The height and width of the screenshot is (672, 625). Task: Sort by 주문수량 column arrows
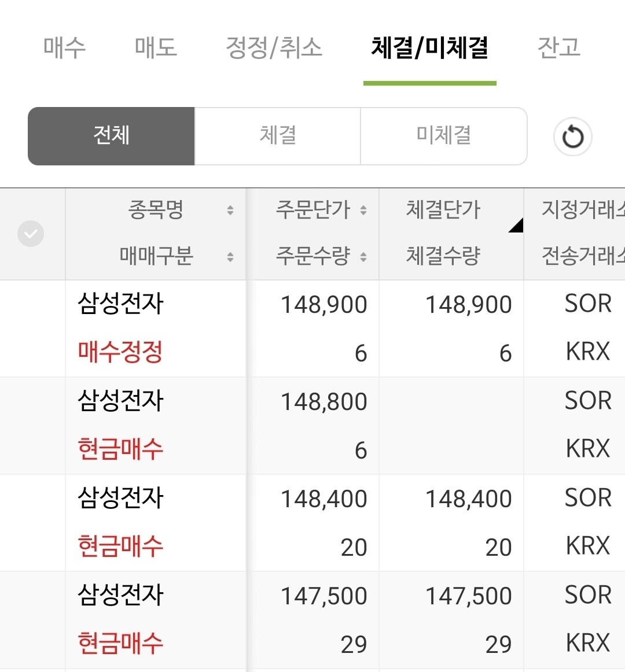point(363,257)
